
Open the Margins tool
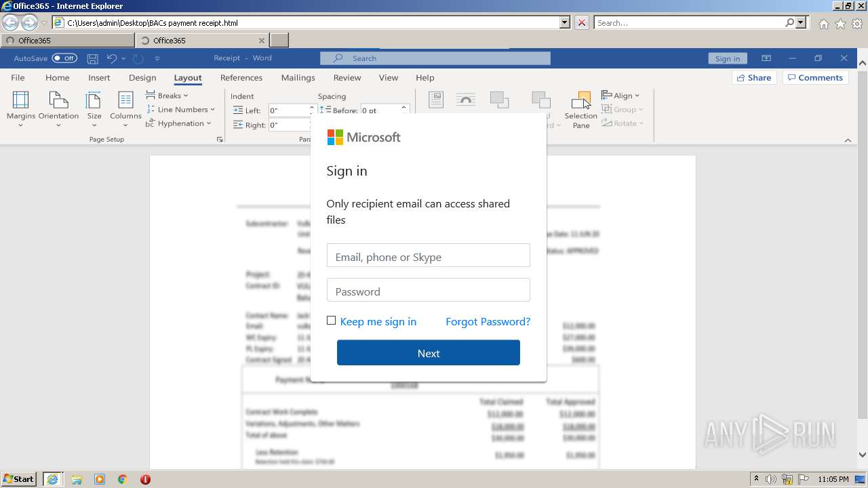(21, 109)
